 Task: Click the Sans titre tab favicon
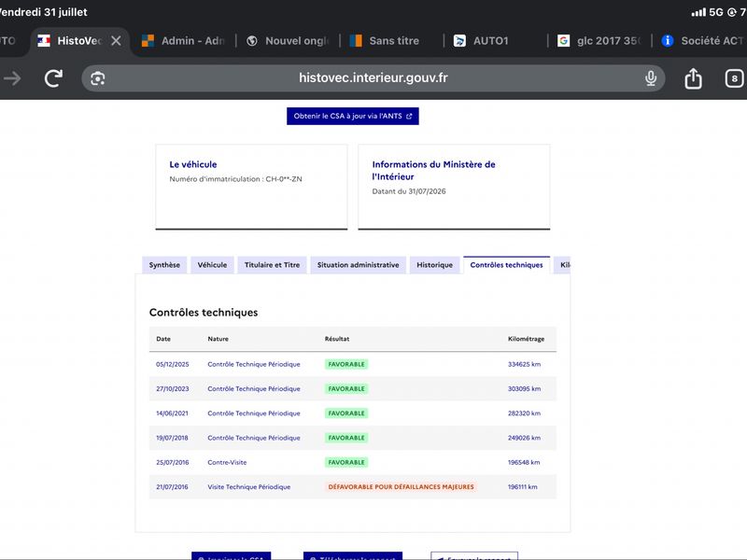[356, 41]
